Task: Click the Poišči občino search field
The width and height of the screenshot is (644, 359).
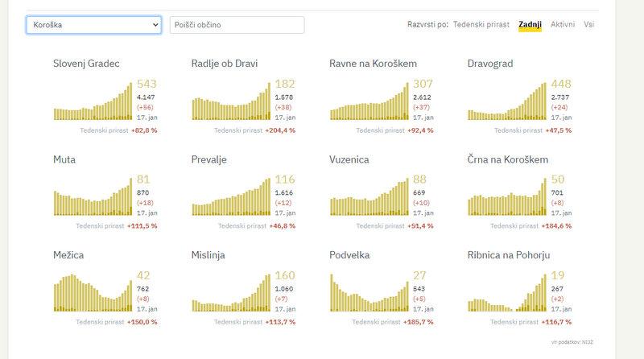Action: point(237,25)
